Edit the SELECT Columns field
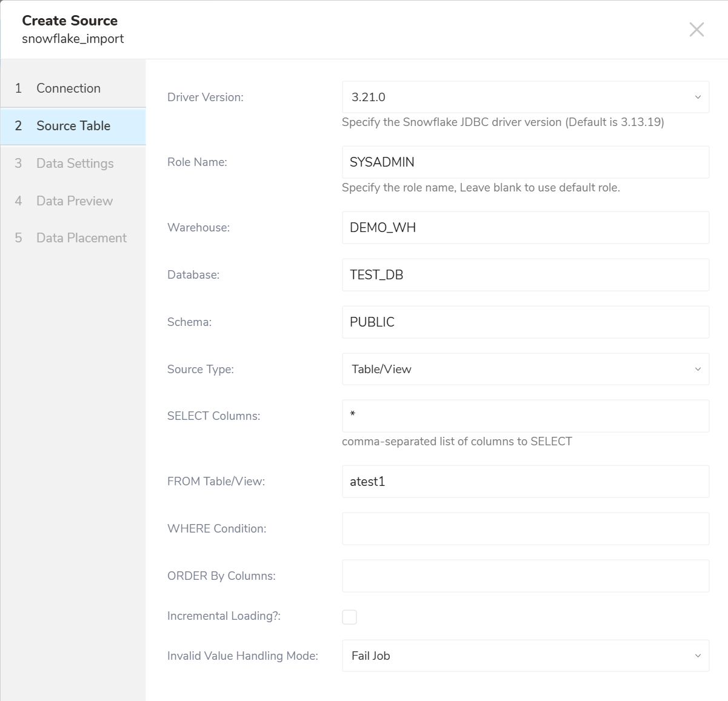 pyautogui.click(x=525, y=416)
